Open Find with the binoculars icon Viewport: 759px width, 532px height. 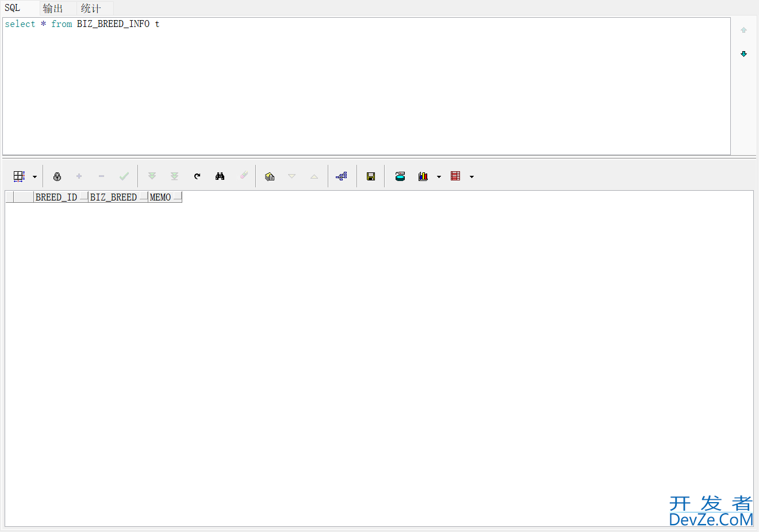(x=220, y=176)
